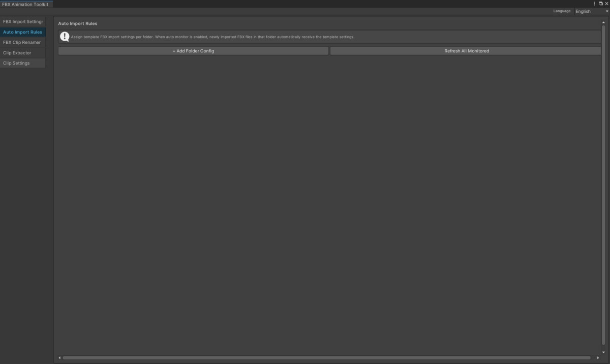610x364 pixels.
Task: Click the scroll down arrow
Action: 604,352
